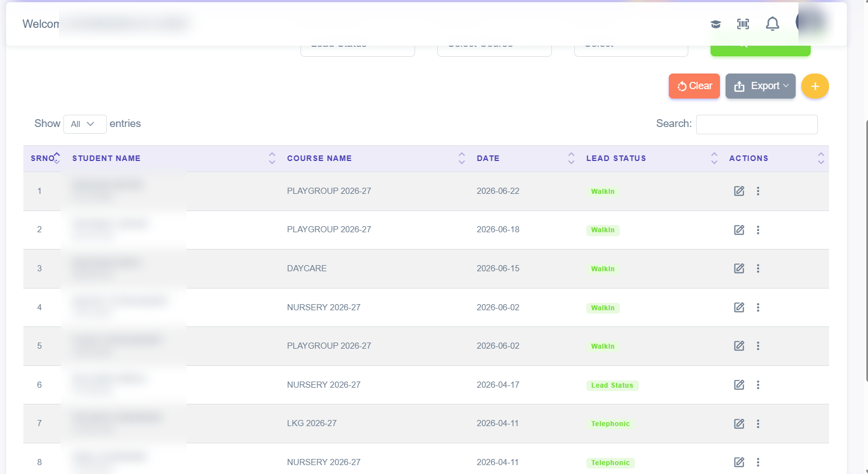Click the orange Clear button

coord(694,86)
